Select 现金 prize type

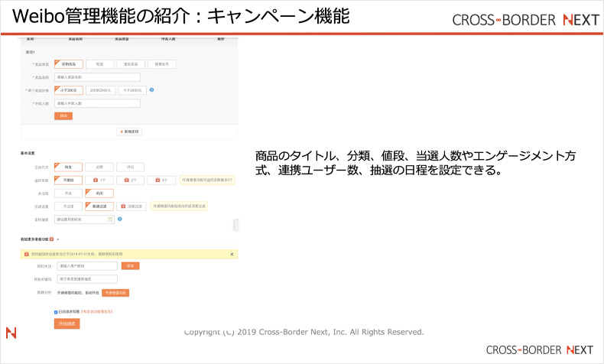(x=99, y=64)
